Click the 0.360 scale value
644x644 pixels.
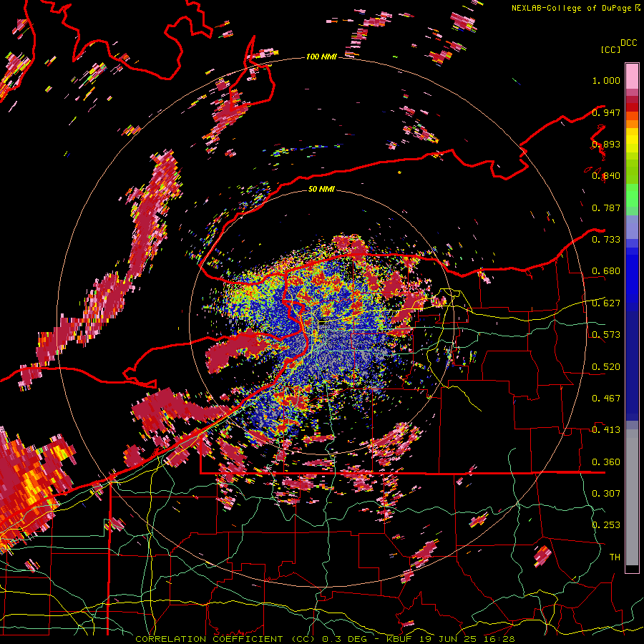click(x=606, y=462)
